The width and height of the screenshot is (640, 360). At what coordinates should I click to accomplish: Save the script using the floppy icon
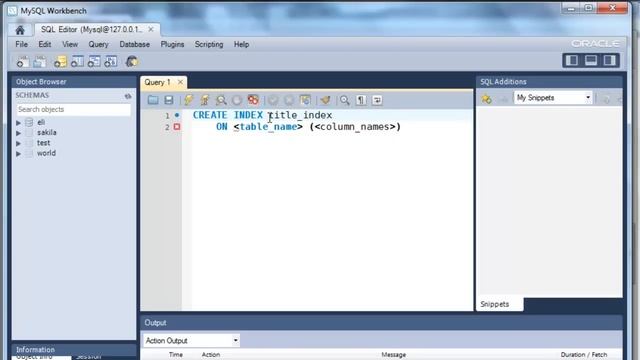169,100
